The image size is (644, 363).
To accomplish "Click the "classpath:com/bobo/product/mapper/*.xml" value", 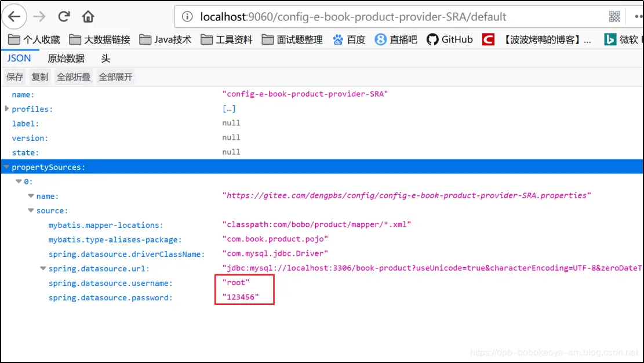I will tap(316, 224).
